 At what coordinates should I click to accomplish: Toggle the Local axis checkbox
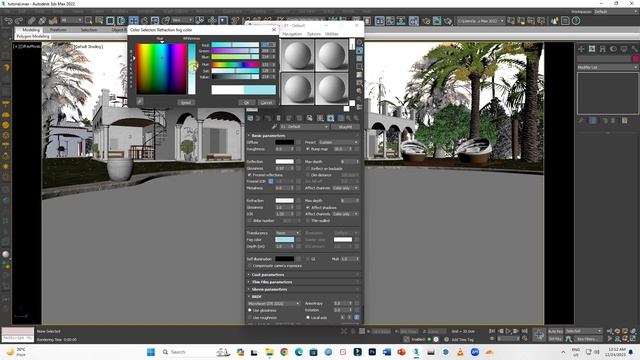308,317
